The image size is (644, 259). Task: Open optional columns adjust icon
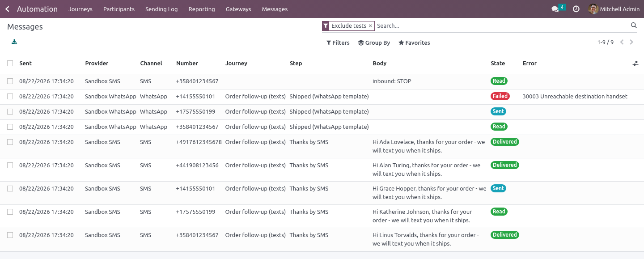(x=635, y=64)
